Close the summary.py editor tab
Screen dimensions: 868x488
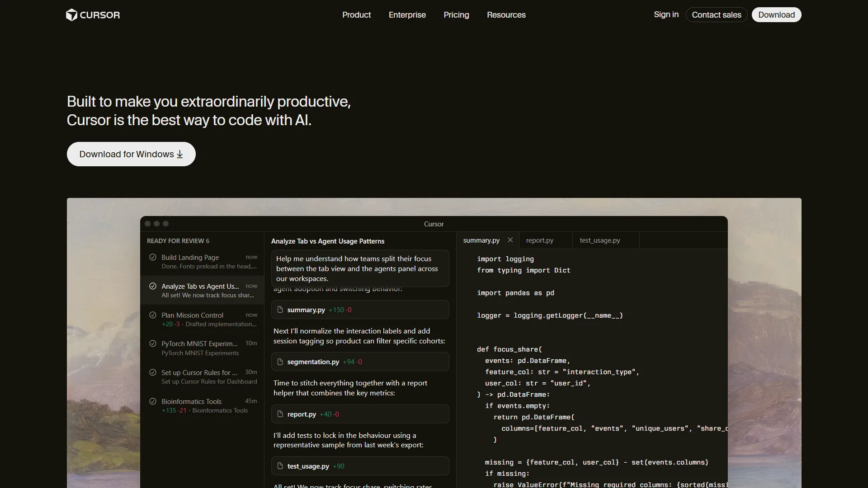tap(510, 240)
